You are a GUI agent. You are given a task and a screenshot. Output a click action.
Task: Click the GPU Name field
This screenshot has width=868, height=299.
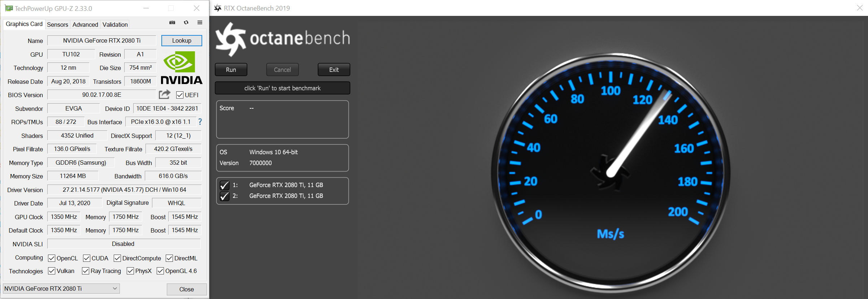tap(102, 40)
